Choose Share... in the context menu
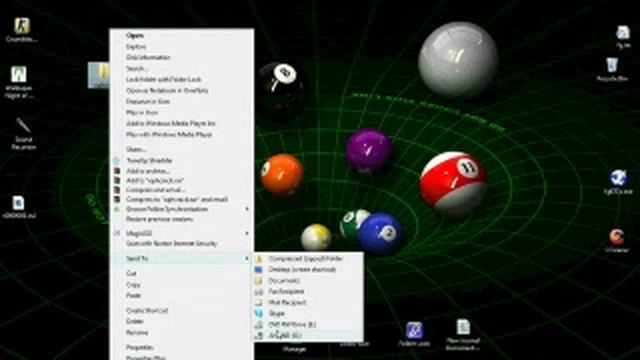This screenshot has height=360, width=640. coord(136,149)
